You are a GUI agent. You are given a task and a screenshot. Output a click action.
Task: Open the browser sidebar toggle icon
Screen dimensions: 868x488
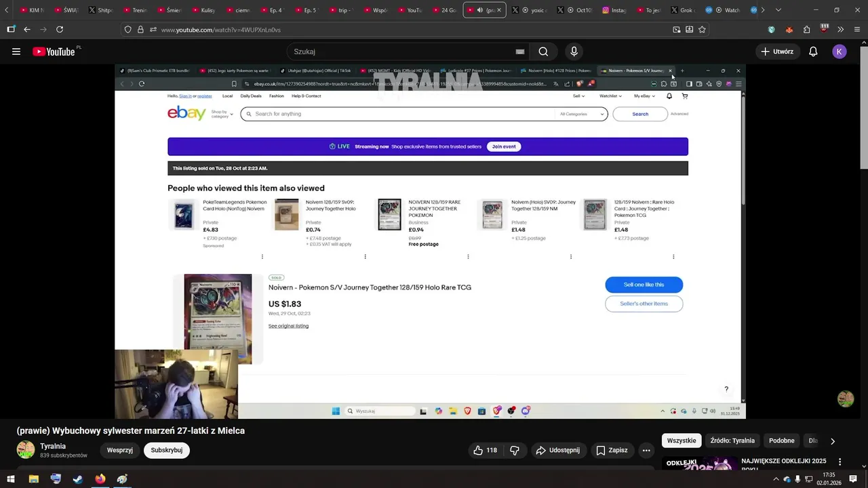(x=11, y=30)
